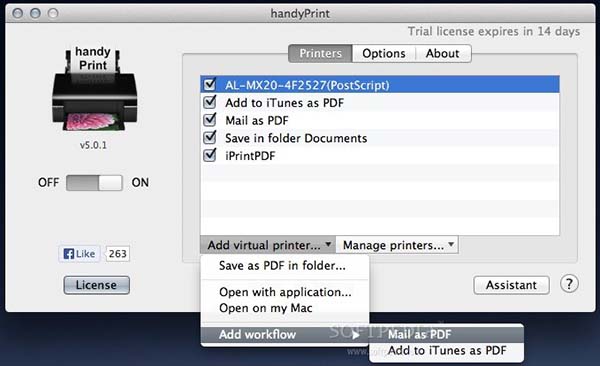Expand the Add workflow submenu arrow
This screenshot has height=366, width=600.
355,335
